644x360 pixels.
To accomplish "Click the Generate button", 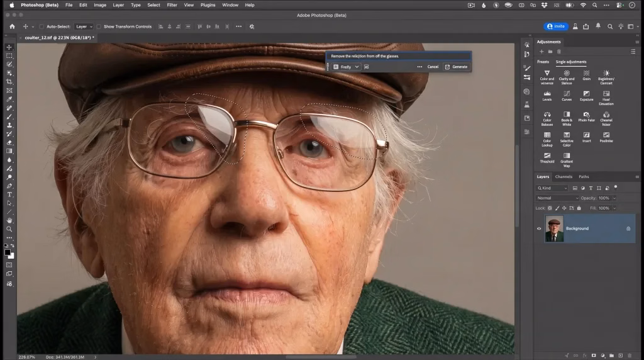I will (457, 67).
